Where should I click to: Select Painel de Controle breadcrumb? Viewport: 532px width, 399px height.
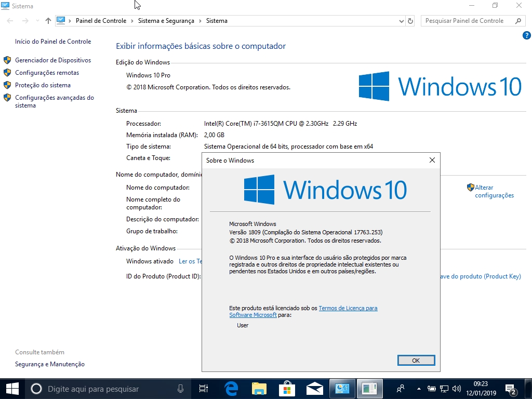point(101,21)
